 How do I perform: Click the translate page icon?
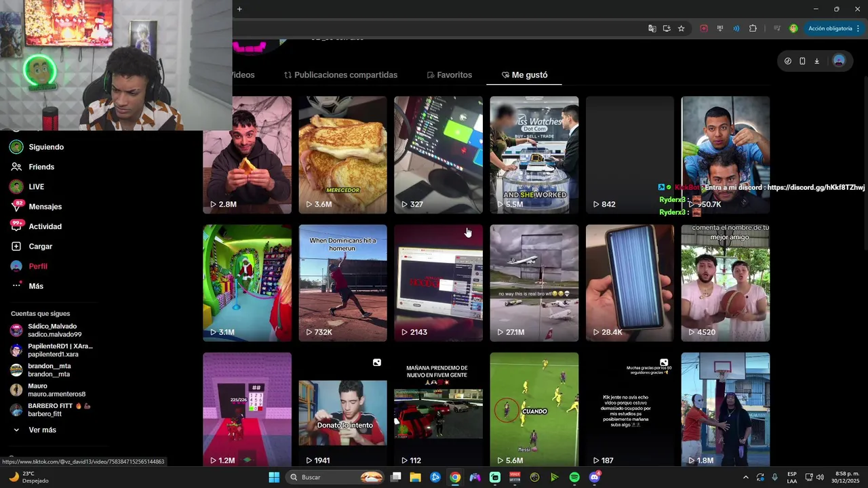tap(652, 28)
